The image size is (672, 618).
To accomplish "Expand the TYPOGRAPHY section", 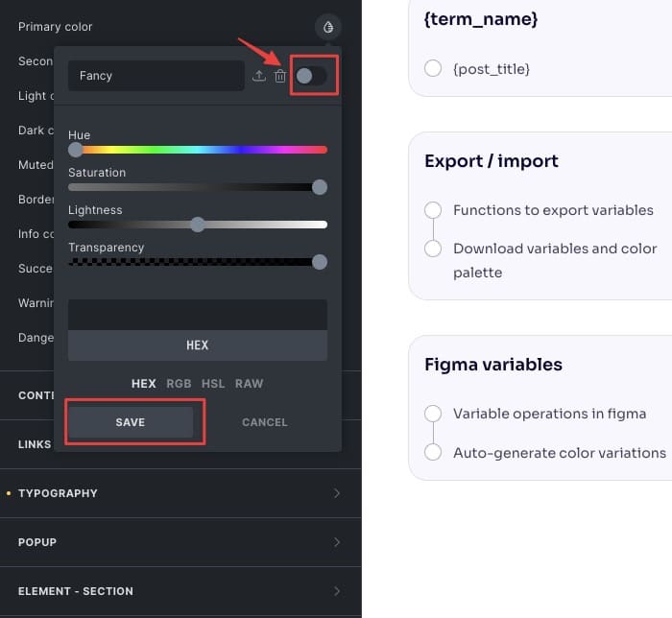I will point(180,493).
